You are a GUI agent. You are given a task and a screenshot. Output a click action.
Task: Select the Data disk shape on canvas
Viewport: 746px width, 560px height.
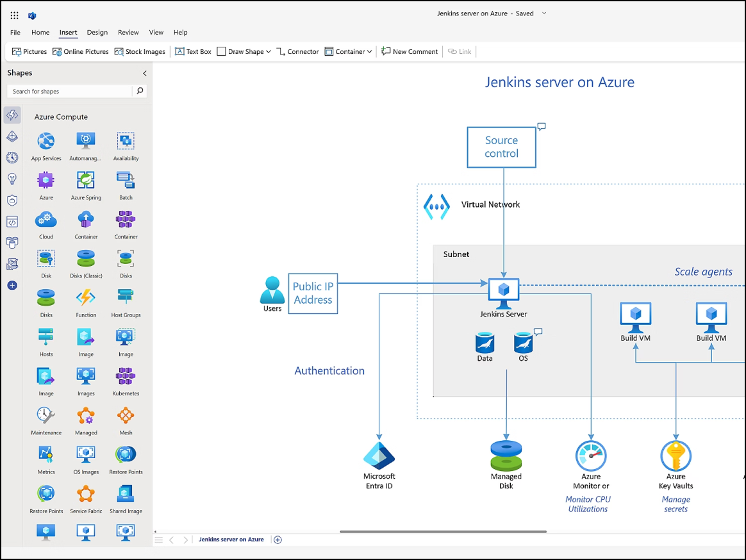coord(485,343)
